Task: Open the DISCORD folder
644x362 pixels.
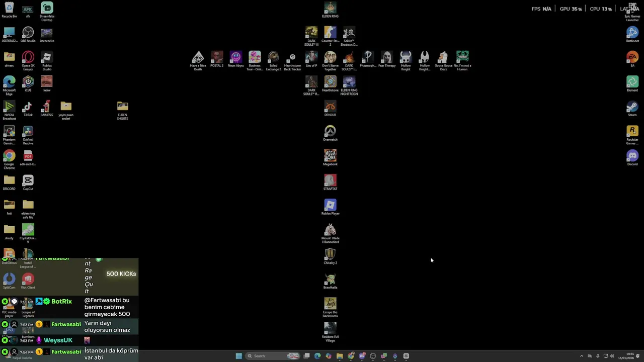Action: point(9,183)
